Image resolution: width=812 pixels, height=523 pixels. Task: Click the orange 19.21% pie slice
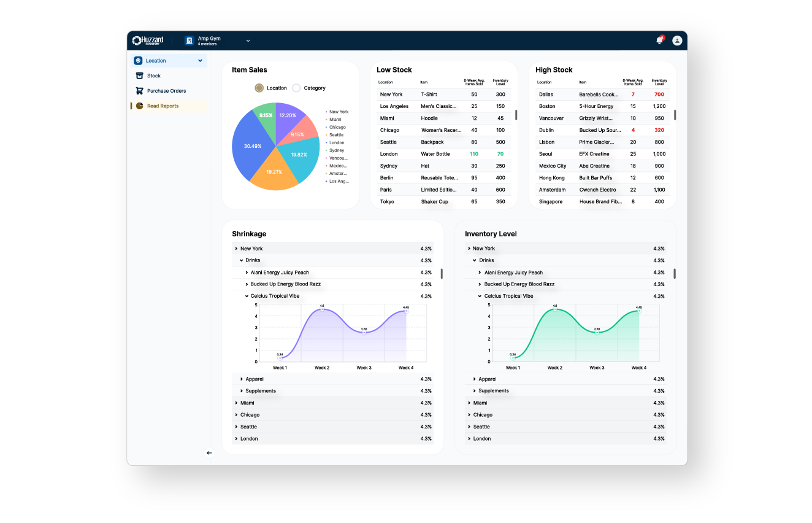tap(274, 172)
